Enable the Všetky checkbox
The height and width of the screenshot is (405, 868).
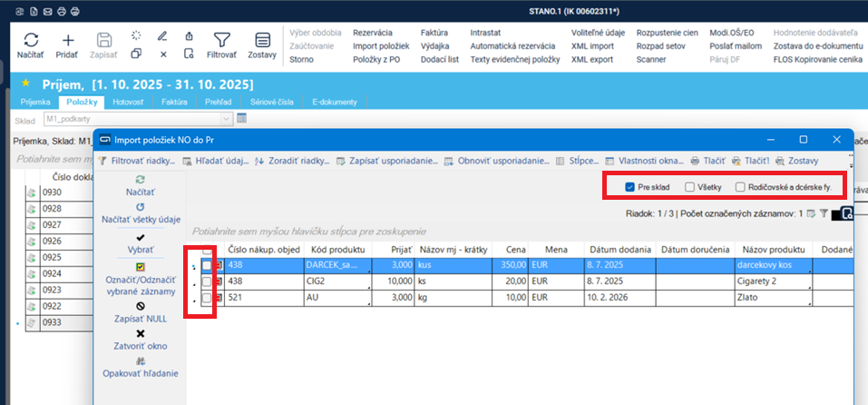690,187
